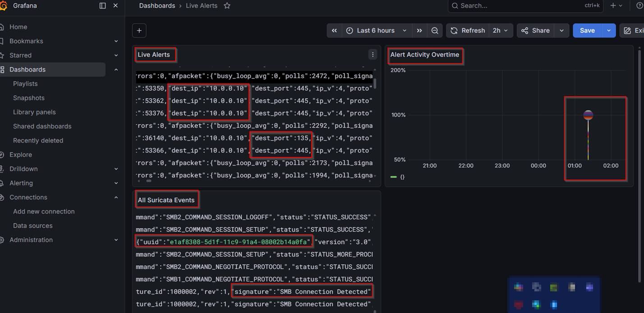Click the zoom out time range icon
Image resolution: width=644 pixels, height=313 pixels.
pyautogui.click(x=435, y=31)
